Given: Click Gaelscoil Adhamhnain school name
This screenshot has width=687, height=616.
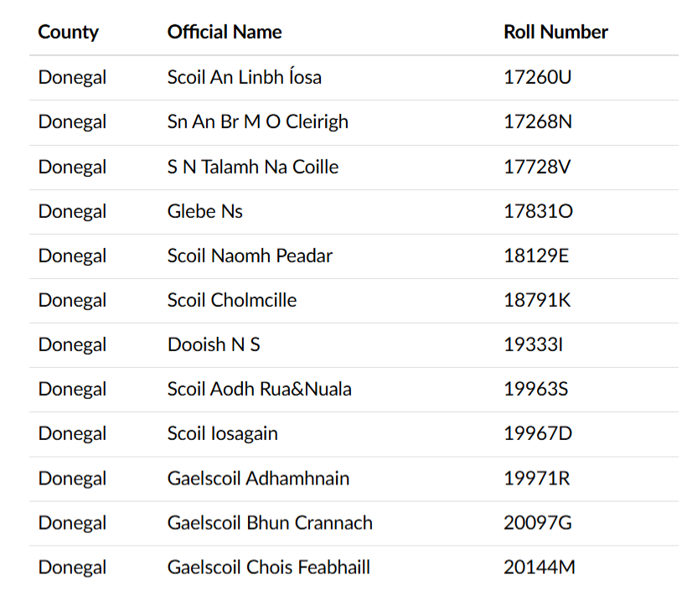Looking at the screenshot, I should pyautogui.click(x=259, y=479).
